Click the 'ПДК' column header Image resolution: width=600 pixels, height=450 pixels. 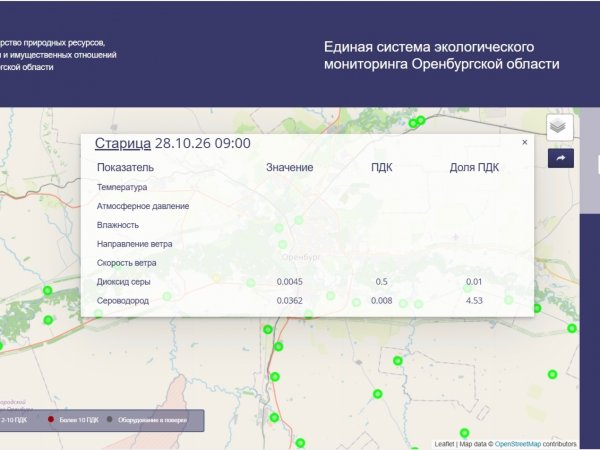(382, 167)
